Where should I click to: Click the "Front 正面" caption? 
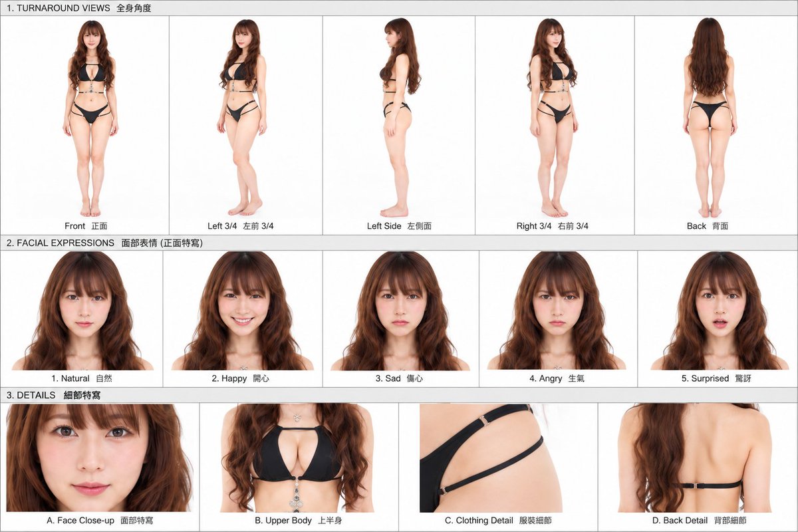click(86, 226)
